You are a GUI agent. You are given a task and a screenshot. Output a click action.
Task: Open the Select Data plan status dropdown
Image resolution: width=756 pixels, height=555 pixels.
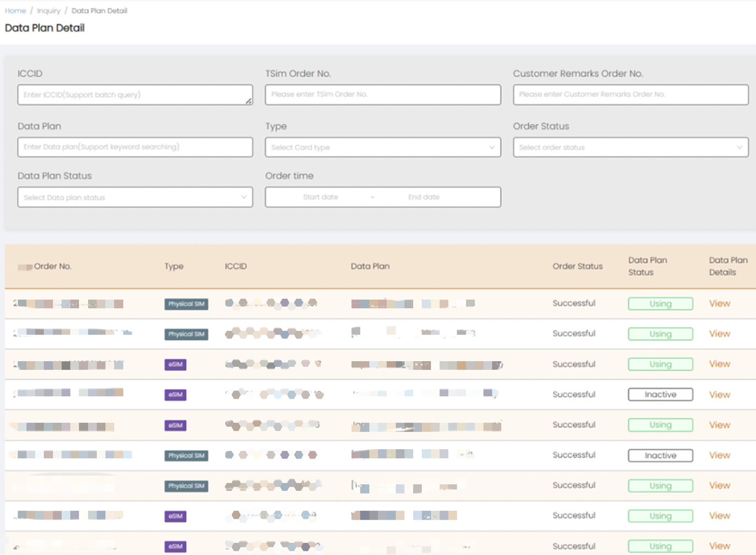pos(135,197)
